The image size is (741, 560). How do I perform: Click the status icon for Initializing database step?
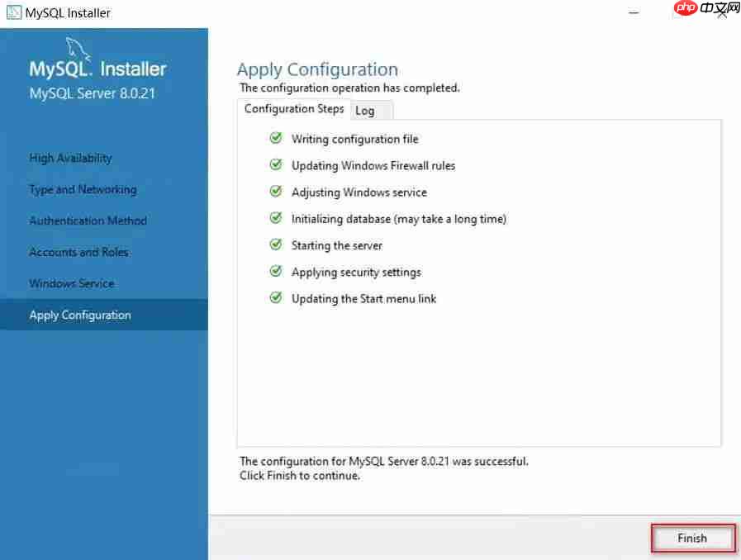(275, 218)
